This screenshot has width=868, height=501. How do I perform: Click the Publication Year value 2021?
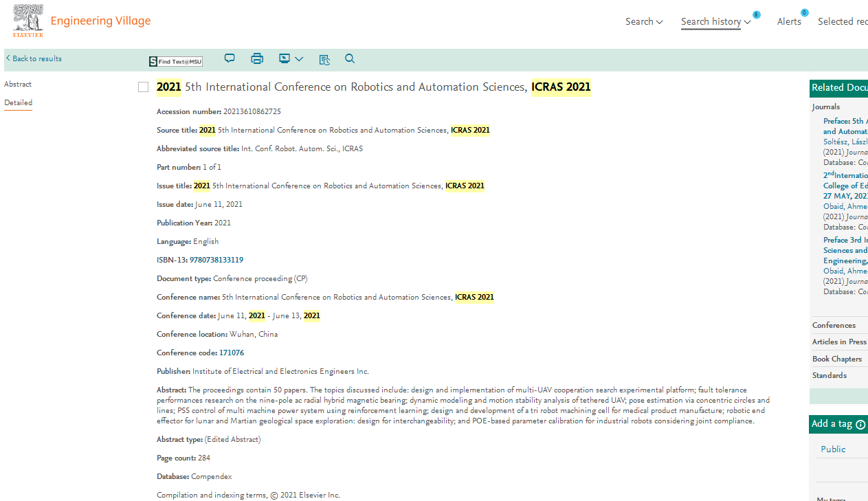pyautogui.click(x=223, y=223)
